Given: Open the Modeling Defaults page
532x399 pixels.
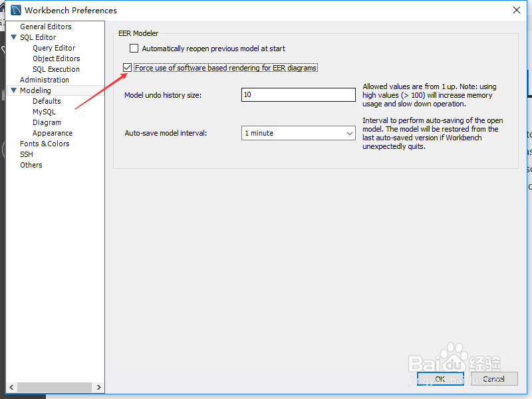Looking at the screenshot, I should pyautogui.click(x=47, y=101).
